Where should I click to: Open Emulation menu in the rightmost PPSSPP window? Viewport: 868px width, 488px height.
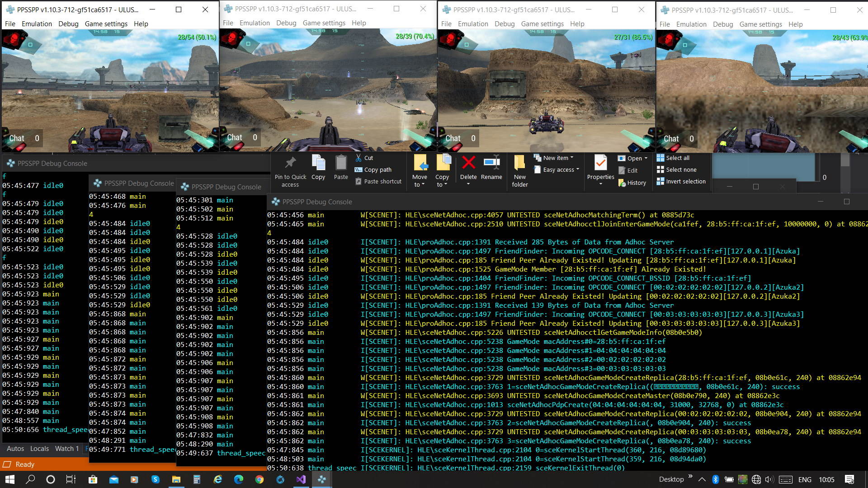(691, 24)
